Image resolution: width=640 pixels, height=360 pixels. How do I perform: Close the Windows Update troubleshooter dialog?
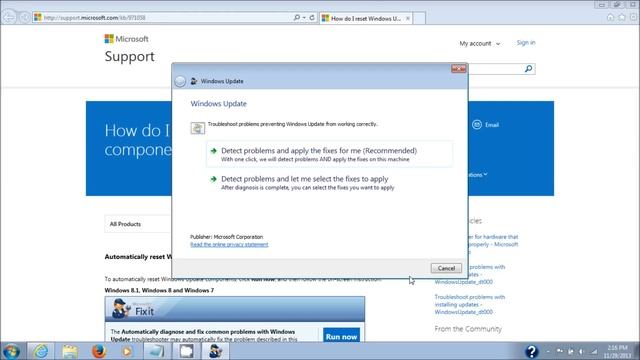[x=458, y=68]
